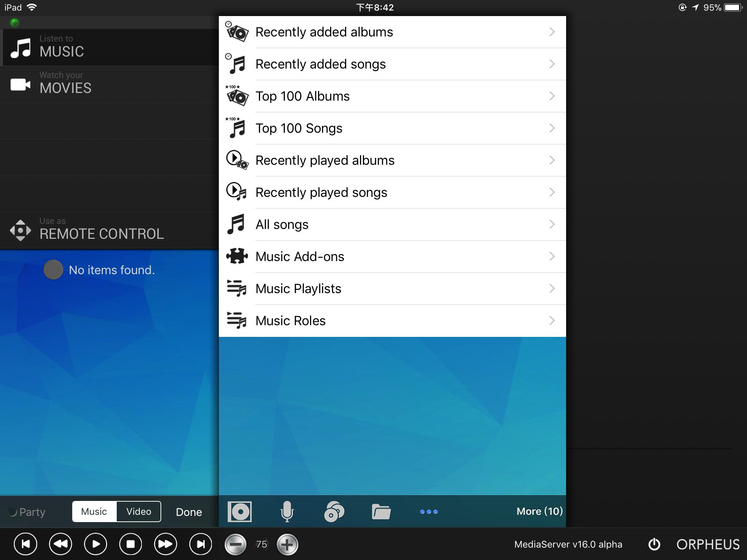Click the directional pad remote control icon
The image size is (747, 560).
click(x=20, y=230)
